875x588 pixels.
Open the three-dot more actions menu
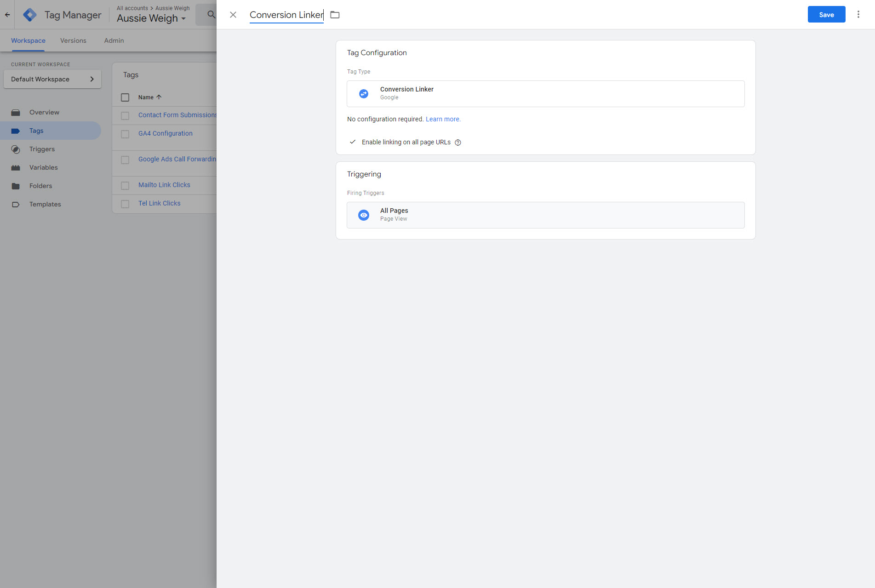coord(858,15)
